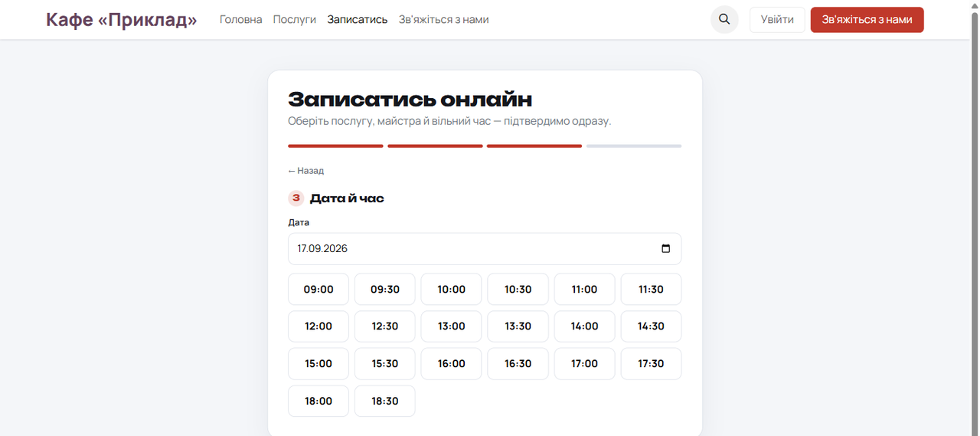Select the 09:00 time slot
Screen dimensions: 980x436
click(318, 289)
